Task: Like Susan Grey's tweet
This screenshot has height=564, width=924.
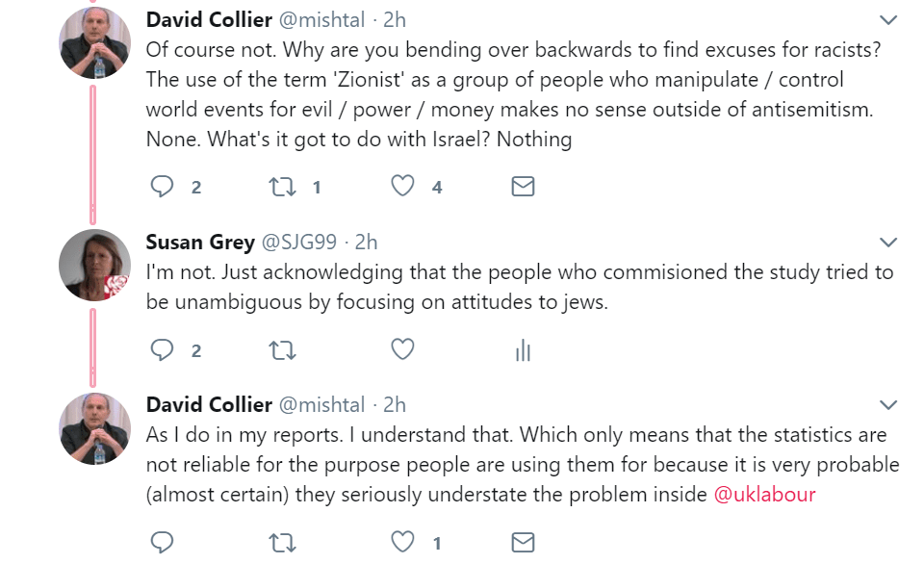Action: [402, 350]
